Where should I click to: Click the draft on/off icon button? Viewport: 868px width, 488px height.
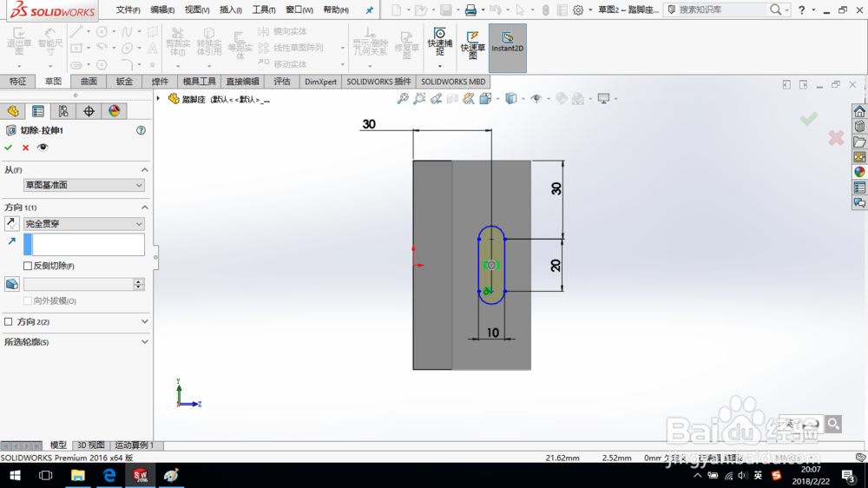coord(11,284)
